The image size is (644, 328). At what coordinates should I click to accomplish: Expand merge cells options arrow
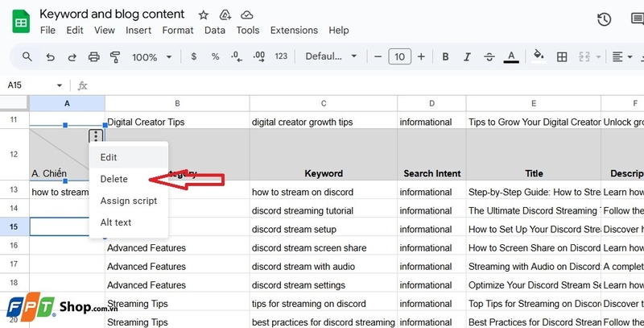598,57
